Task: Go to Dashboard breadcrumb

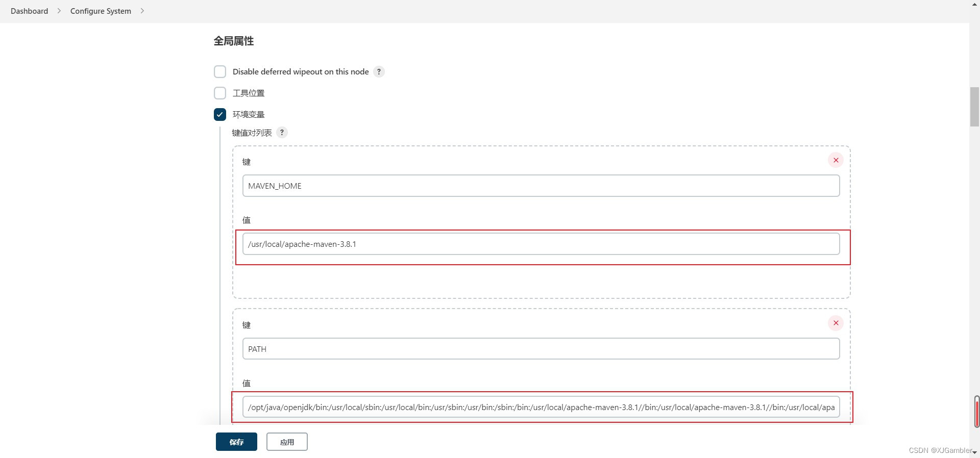Action: (x=29, y=11)
